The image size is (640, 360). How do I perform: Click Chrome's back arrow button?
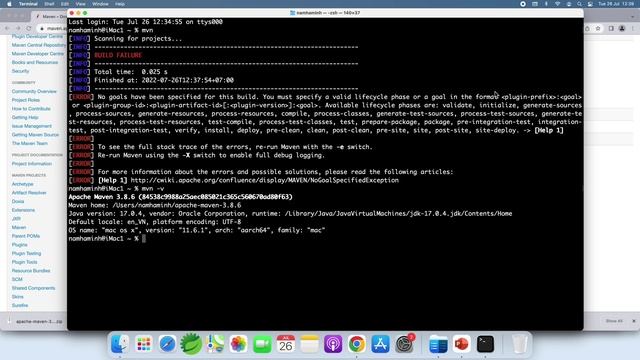click(7, 28)
